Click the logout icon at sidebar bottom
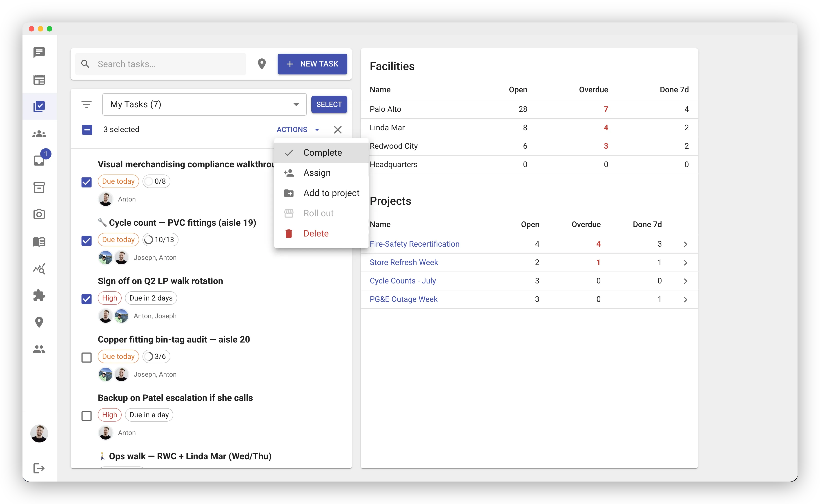The width and height of the screenshot is (820, 504). pos(39,468)
